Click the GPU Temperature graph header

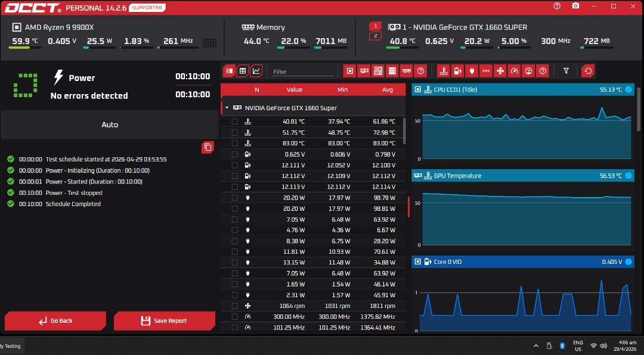tap(523, 176)
